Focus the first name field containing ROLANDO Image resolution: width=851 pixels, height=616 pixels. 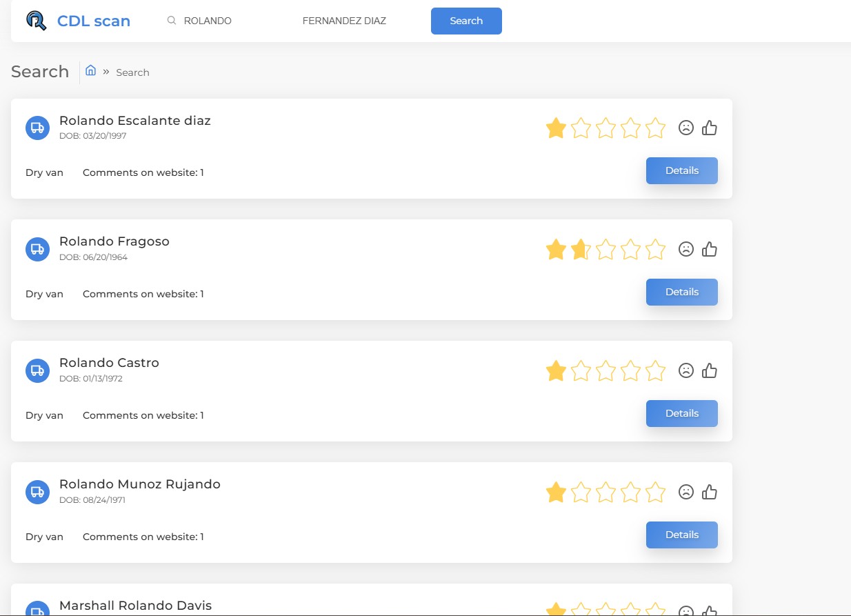(x=228, y=21)
